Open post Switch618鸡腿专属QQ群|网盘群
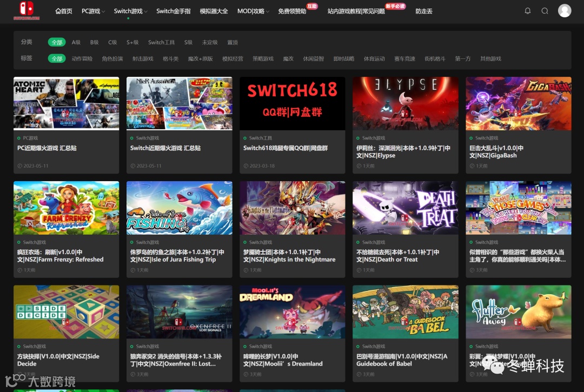This screenshot has height=392, width=584. (286, 148)
